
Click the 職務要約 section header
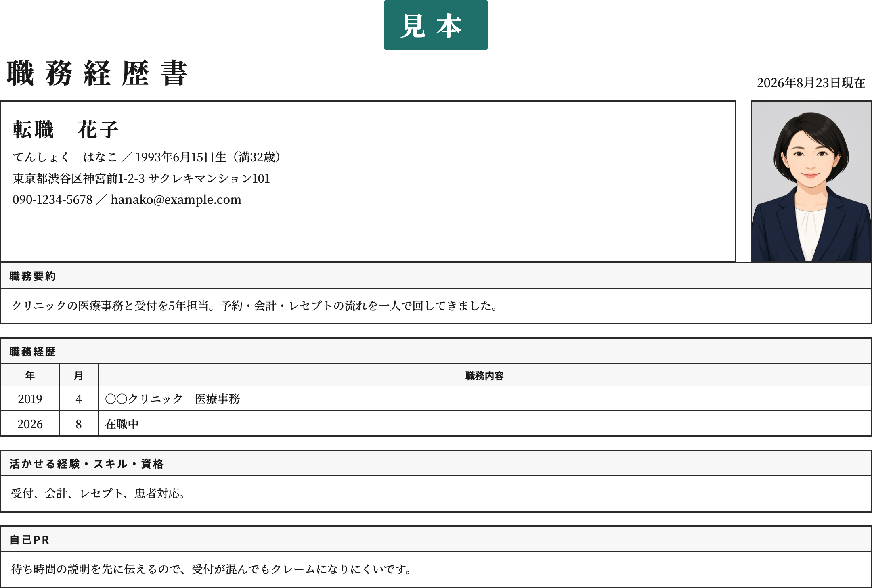tap(436, 276)
